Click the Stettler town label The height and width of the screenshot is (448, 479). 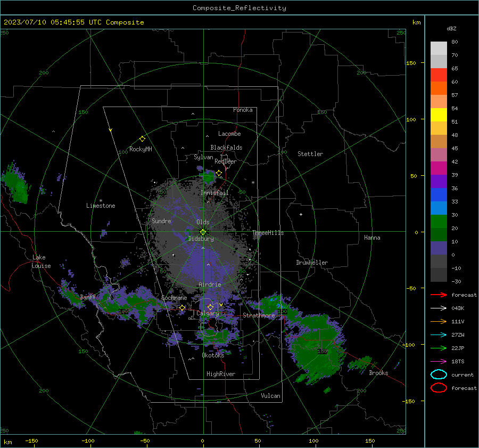click(310, 154)
